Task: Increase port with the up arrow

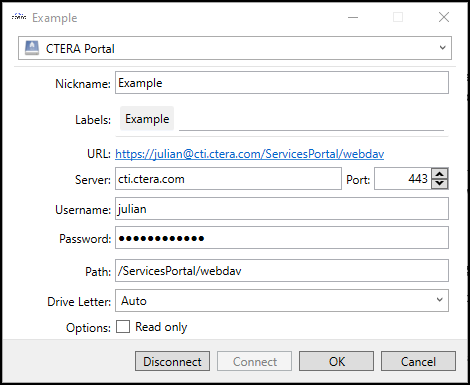Action: [440, 174]
